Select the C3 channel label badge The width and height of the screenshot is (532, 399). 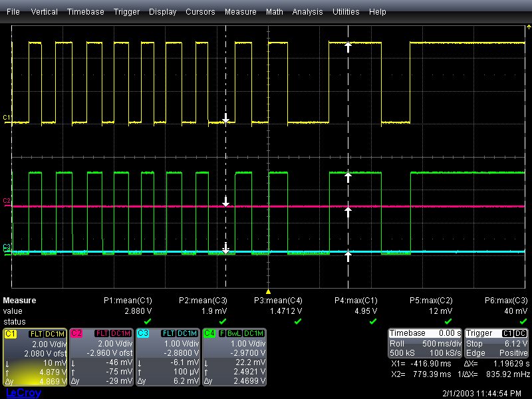[144, 333]
